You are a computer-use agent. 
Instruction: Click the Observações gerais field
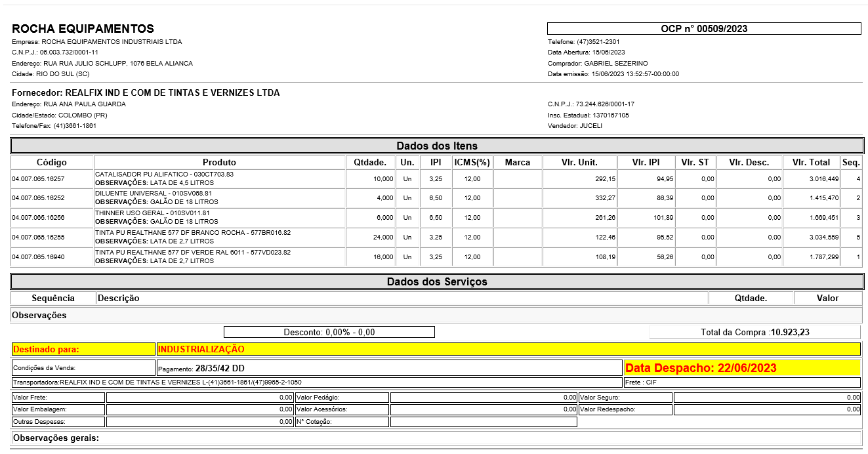coord(436,438)
